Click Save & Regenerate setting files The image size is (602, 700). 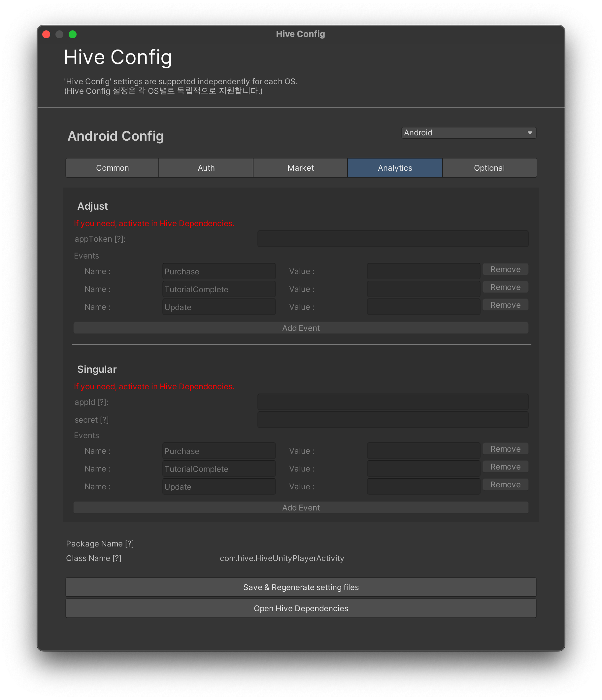301,587
